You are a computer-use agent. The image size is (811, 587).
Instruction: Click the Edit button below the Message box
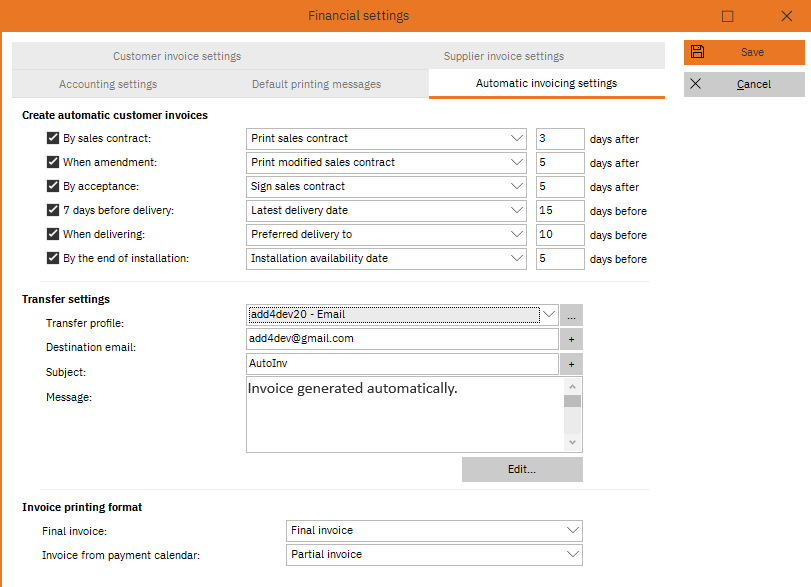(x=521, y=469)
